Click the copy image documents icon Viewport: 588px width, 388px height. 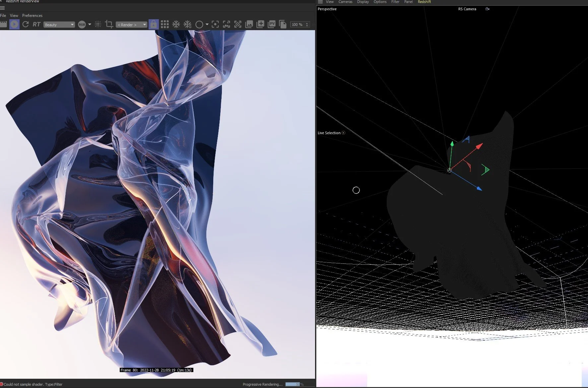click(x=283, y=24)
